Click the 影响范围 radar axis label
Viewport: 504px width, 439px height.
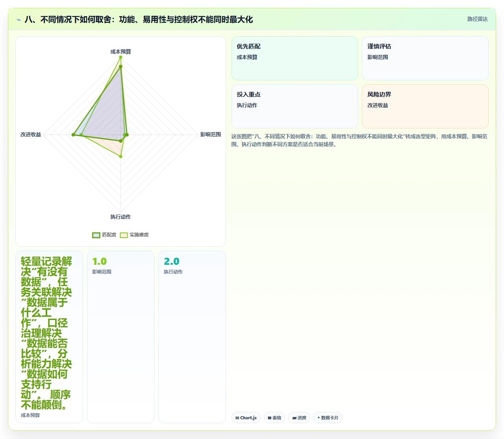point(211,134)
